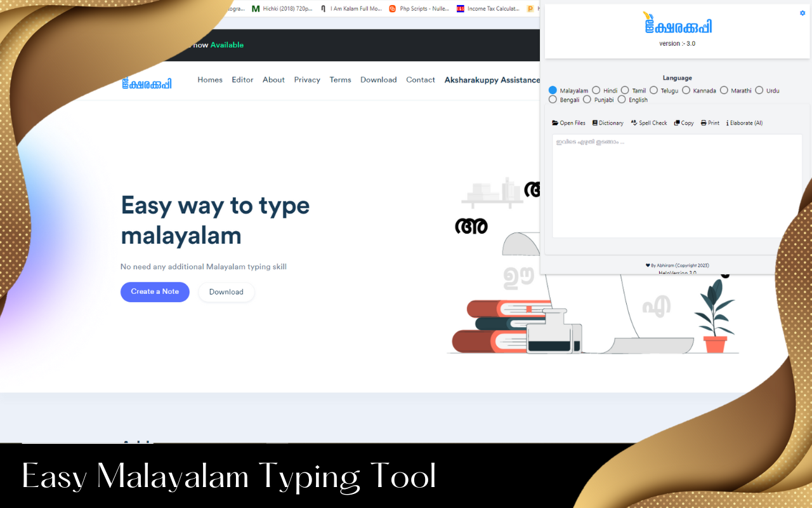The width and height of the screenshot is (812, 508).
Task: Print the note using Print
Action: coord(710,123)
